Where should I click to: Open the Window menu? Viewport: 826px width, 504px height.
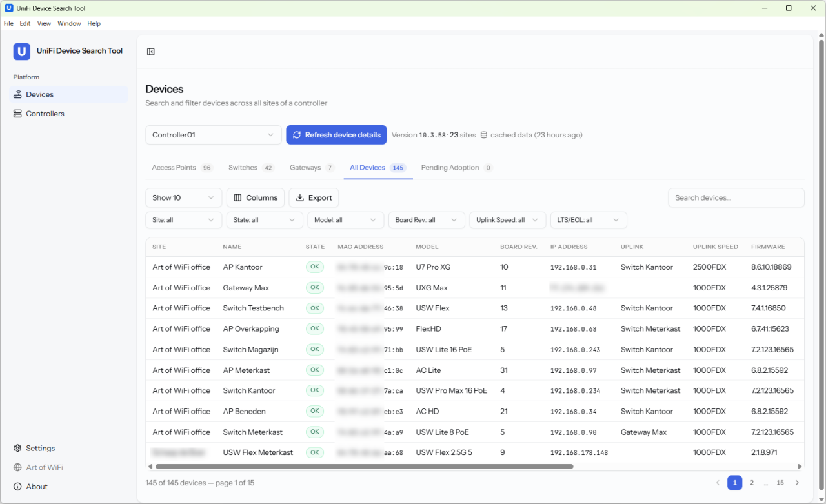click(69, 23)
